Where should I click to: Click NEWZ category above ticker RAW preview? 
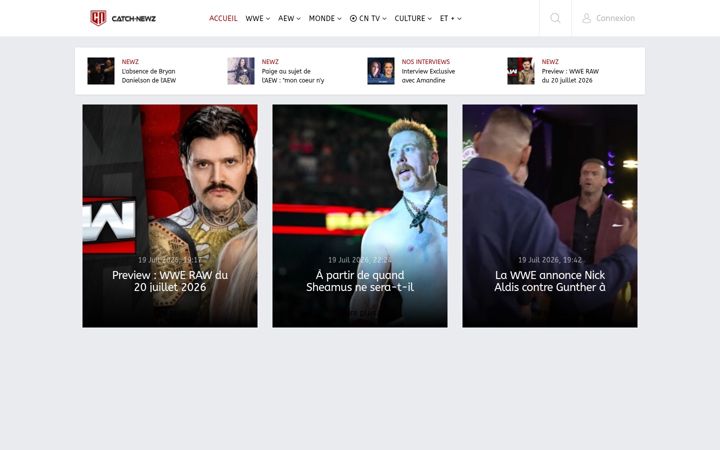[550, 62]
